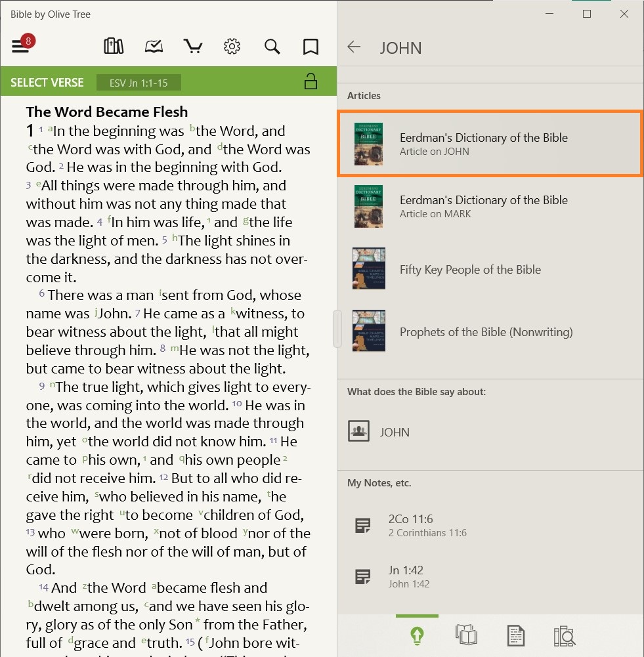Select the lookup books magnifier tab
Screen dimensions: 644x657
[x=565, y=635]
